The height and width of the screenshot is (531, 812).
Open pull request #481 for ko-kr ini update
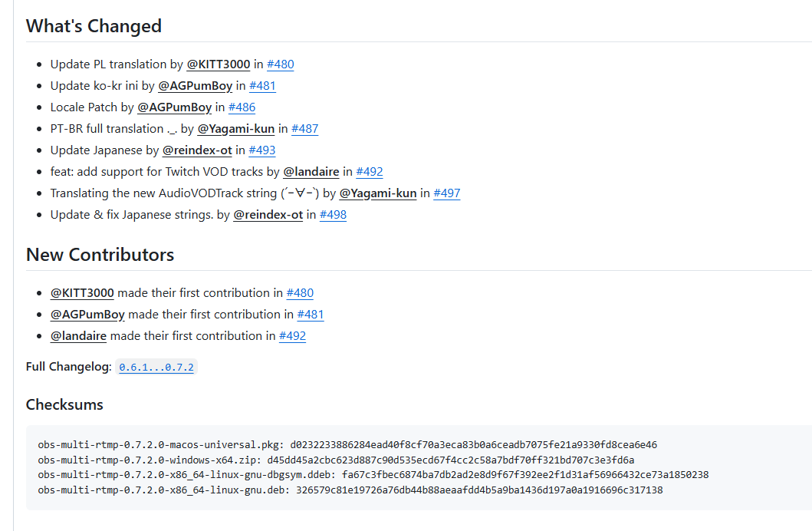pyautogui.click(x=262, y=86)
